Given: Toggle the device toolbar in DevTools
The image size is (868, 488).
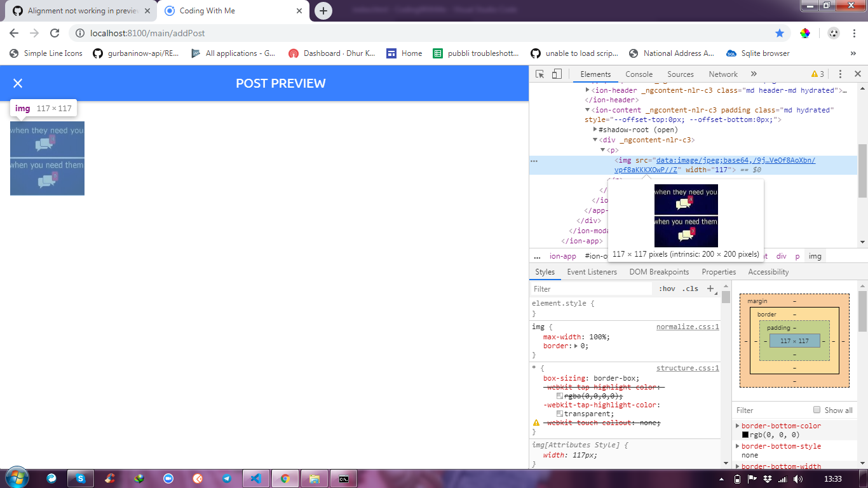Looking at the screenshot, I should click(557, 74).
